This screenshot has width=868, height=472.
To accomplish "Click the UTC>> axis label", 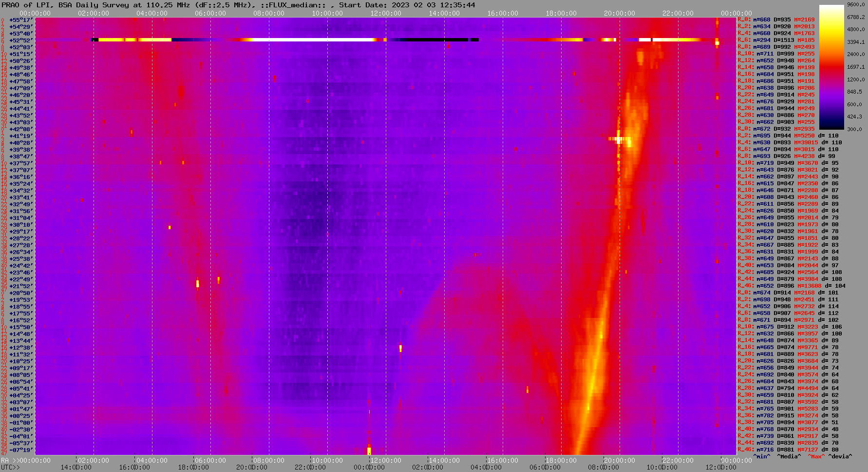I will [11, 467].
